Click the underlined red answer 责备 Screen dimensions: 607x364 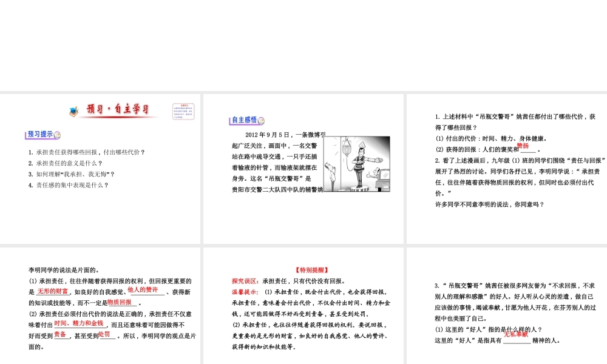pyautogui.click(x=60, y=334)
